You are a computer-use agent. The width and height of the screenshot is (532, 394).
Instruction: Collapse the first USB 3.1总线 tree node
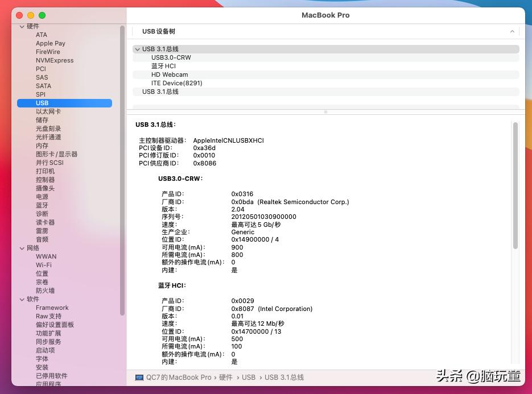138,49
